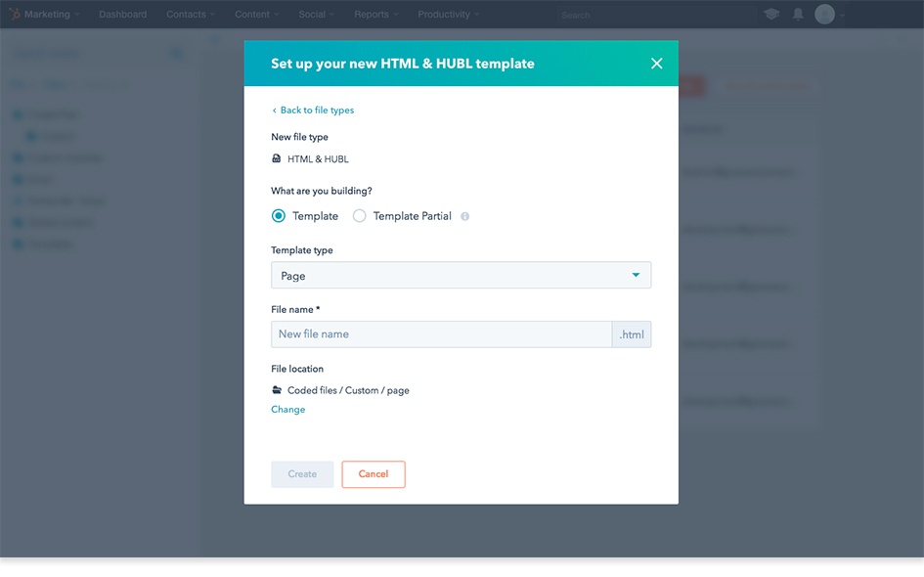Click the HTML & HUBL file type text
Viewport: 924px width, 577px height.
pyautogui.click(x=318, y=159)
